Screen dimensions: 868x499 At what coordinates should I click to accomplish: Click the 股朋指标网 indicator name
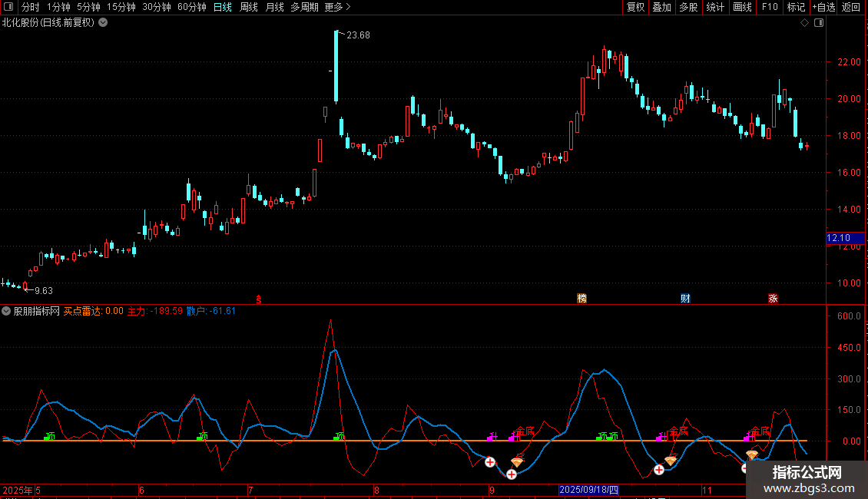[37, 311]
